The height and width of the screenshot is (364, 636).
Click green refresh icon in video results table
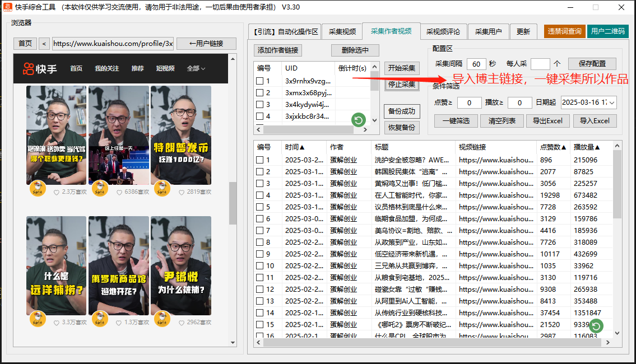click(597, 326)
